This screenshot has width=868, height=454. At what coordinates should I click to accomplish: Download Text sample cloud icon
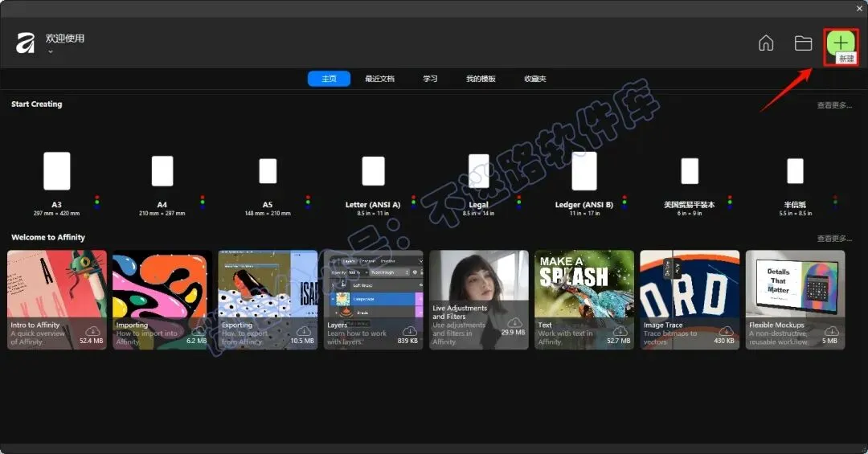[x=620, y=331]
